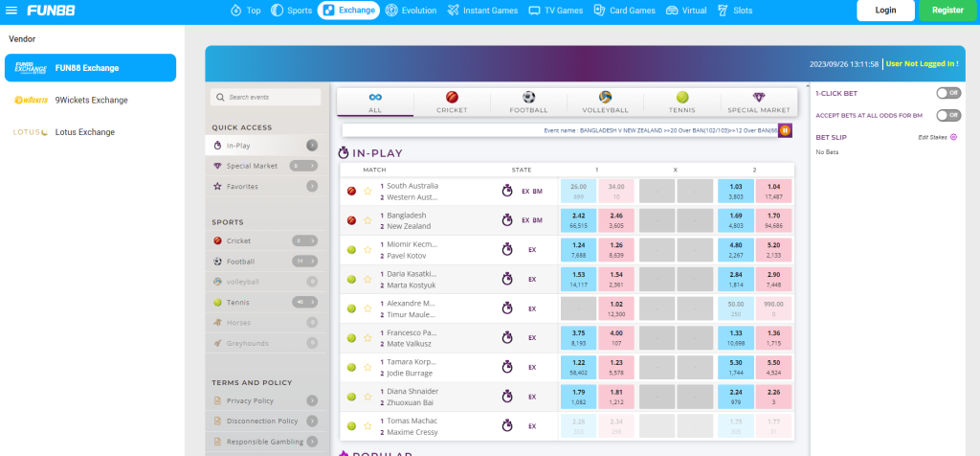980x456 pixels.
Task: Click the Football icon in Sports list
Action: pyautogui.click(x=217, y=262)
